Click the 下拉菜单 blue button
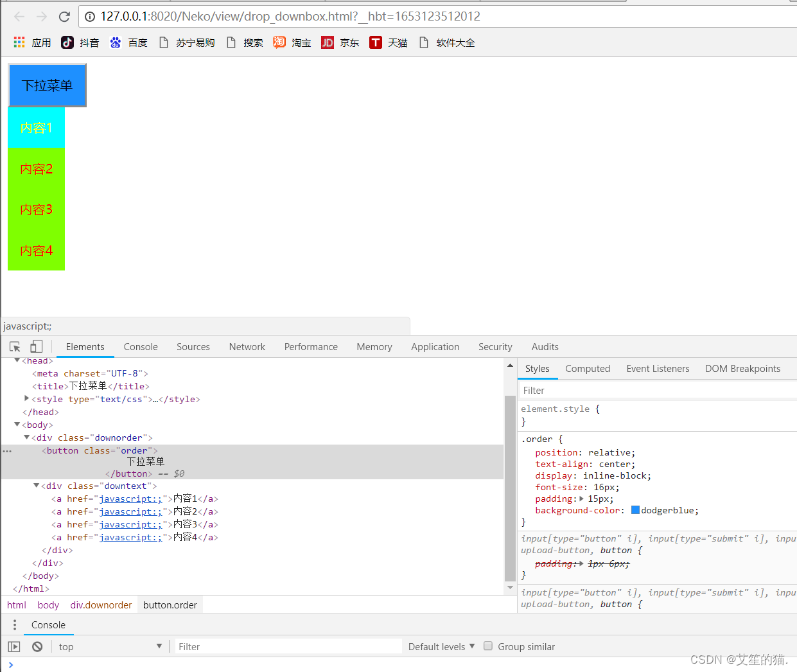797x672 pixels. coord(48,85)
